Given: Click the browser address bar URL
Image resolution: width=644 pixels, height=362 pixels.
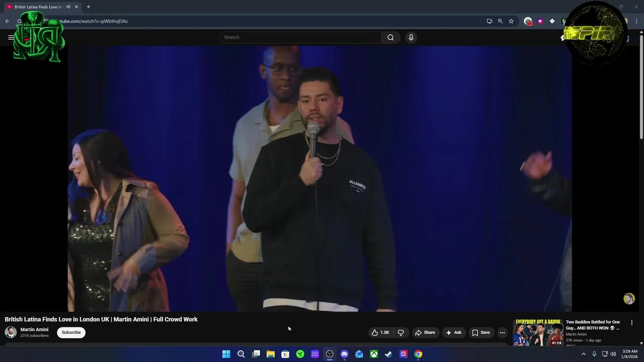Looking at the screenshot, I should pyautogui.click(x=93, y=21).
